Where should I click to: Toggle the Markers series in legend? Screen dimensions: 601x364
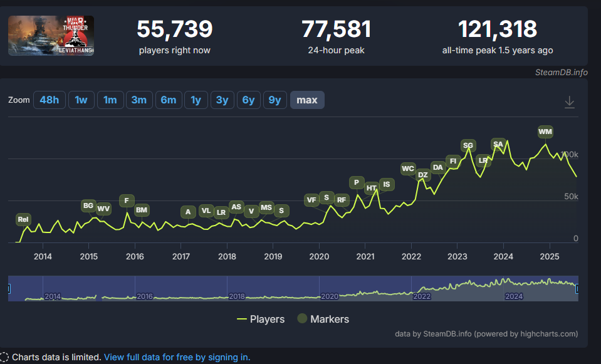[323, 319]
